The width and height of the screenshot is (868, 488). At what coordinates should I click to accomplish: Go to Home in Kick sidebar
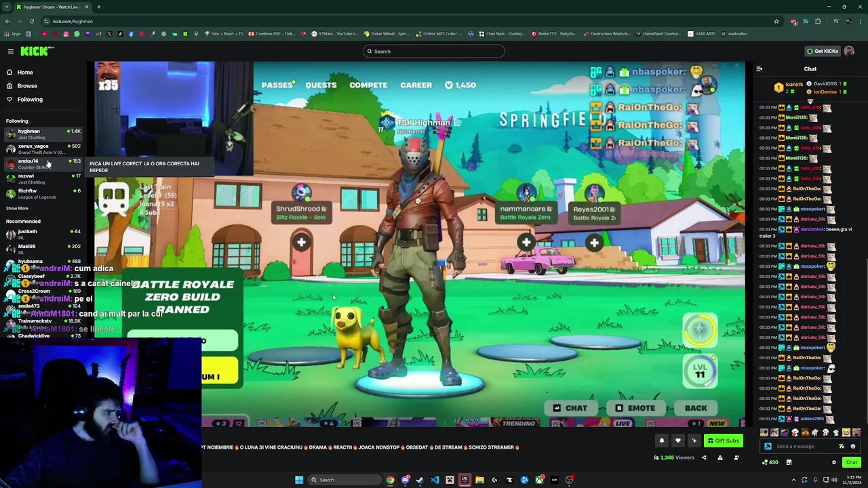click(25, 72)
